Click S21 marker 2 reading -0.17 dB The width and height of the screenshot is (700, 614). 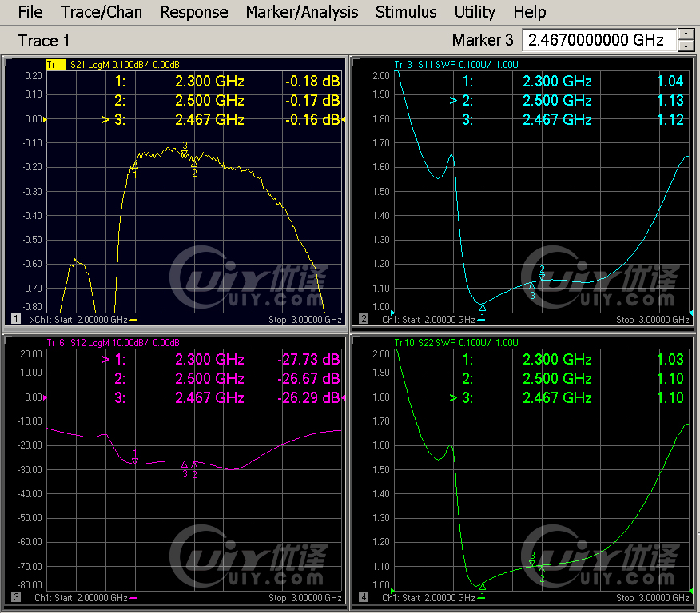[312, 101]
